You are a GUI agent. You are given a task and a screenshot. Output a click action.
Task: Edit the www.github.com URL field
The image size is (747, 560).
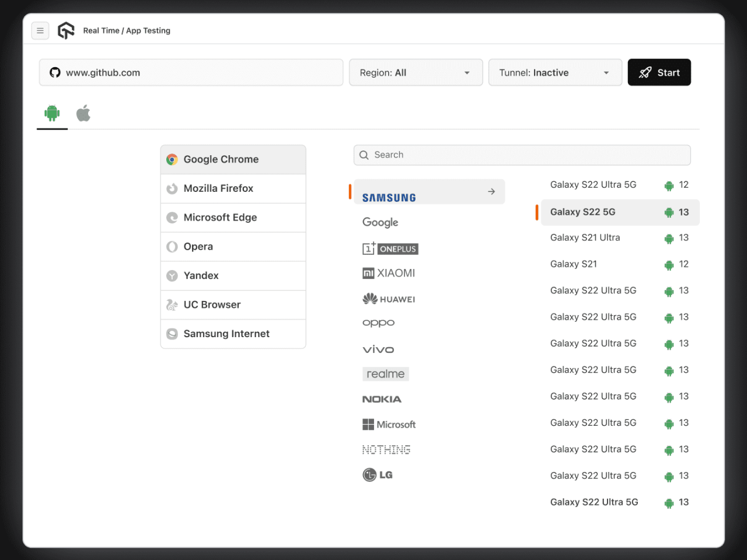click(x=191, y=72)
